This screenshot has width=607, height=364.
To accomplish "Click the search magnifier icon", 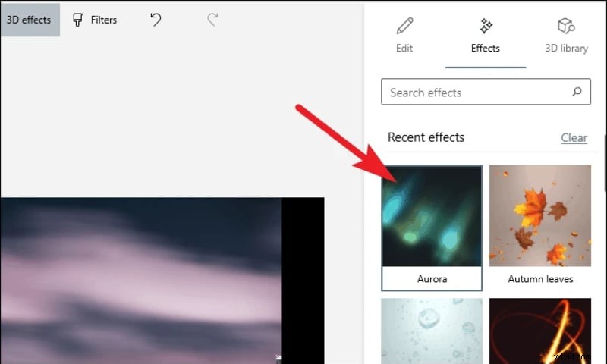I will click(577, 92).
